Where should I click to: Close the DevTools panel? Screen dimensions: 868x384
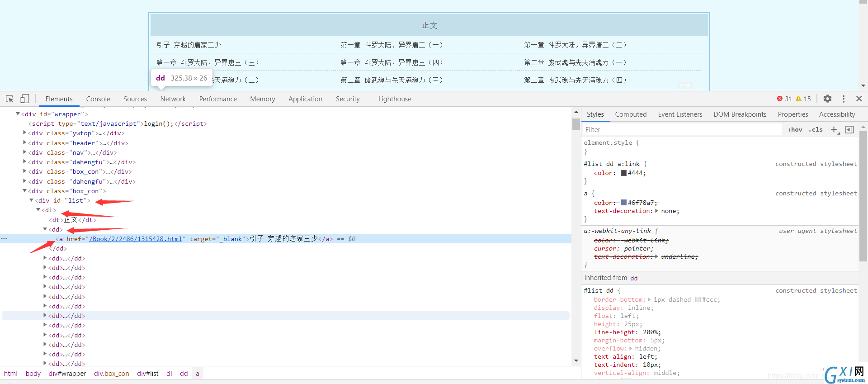[859, 99]
